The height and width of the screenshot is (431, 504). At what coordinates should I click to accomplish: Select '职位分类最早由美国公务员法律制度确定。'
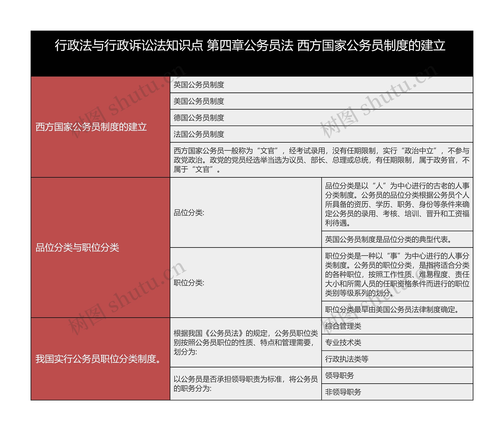click(x=397, y=310)
